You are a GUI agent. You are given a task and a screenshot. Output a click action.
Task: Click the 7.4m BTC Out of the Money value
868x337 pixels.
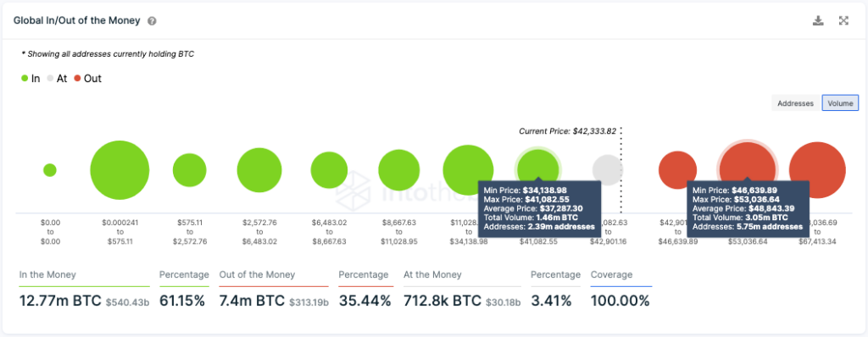click(252, 301)
